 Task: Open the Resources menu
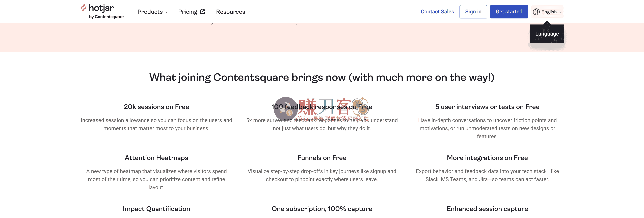click(230, 12)
